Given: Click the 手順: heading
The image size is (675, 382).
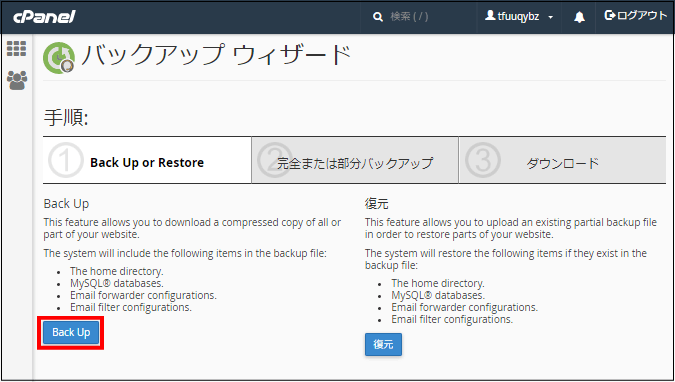Looking at the screenshot, I should [66, 117].
